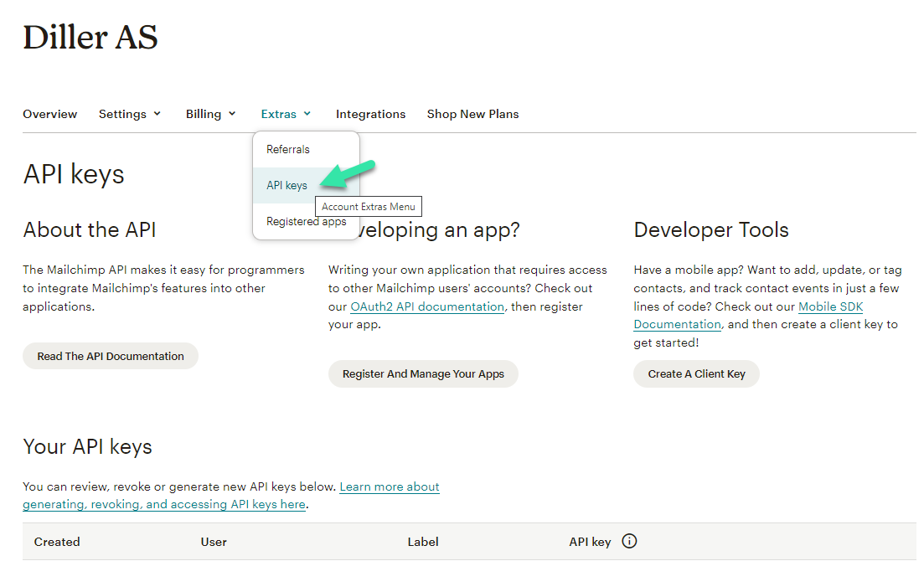Screen dimensions: 924x561
Task: Go to the Overview tab
Action: pos(49,113)
